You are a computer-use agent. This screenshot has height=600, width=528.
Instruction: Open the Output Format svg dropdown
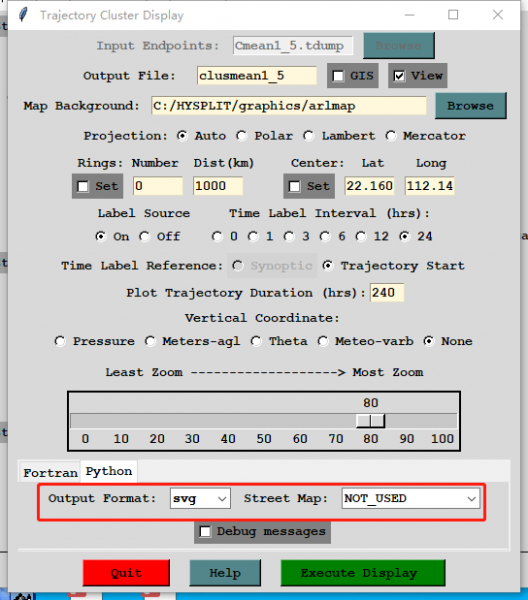(200, 498)
